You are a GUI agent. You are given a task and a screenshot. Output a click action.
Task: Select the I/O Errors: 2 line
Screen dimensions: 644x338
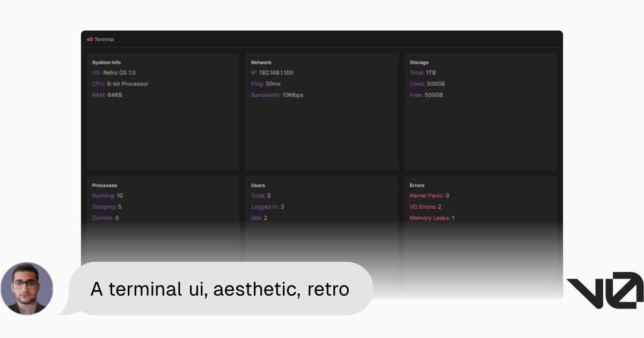tap(426, 207)
